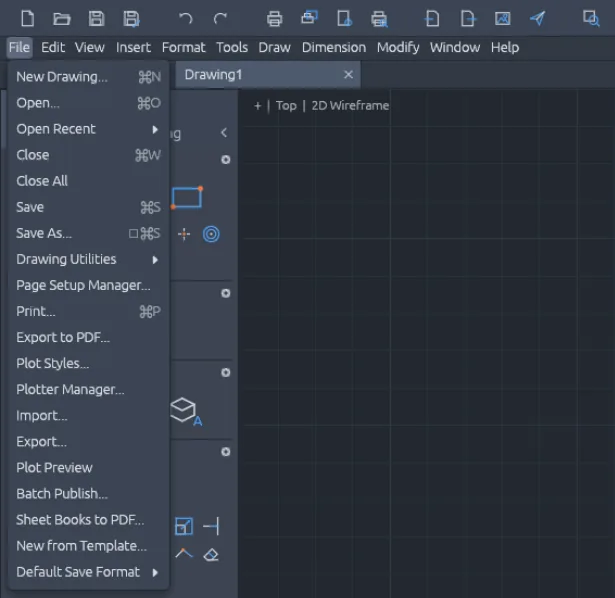Open the Dimension menu
The height and width of the screenshot is (598, 615).
pos(334,47)
